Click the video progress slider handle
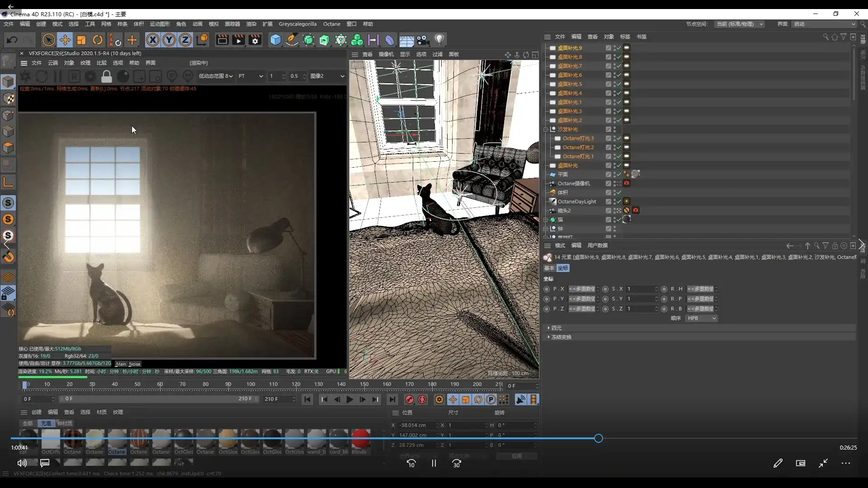Viewport: 868px width, 488px height. pyautogui.click(x=599, y=438)
